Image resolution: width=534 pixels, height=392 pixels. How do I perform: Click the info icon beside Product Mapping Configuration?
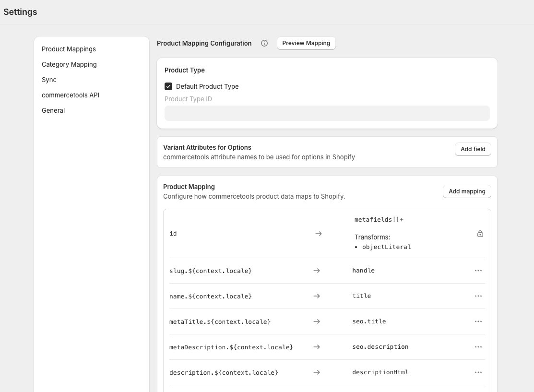pos(264,43)
